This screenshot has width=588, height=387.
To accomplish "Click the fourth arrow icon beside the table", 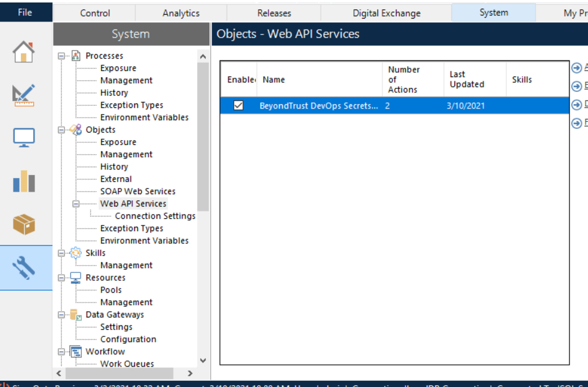I will click(x=577, y=123).
